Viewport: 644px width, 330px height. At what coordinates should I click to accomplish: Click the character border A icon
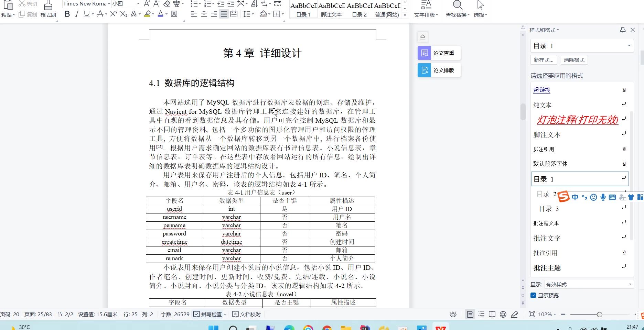point(174,14)
